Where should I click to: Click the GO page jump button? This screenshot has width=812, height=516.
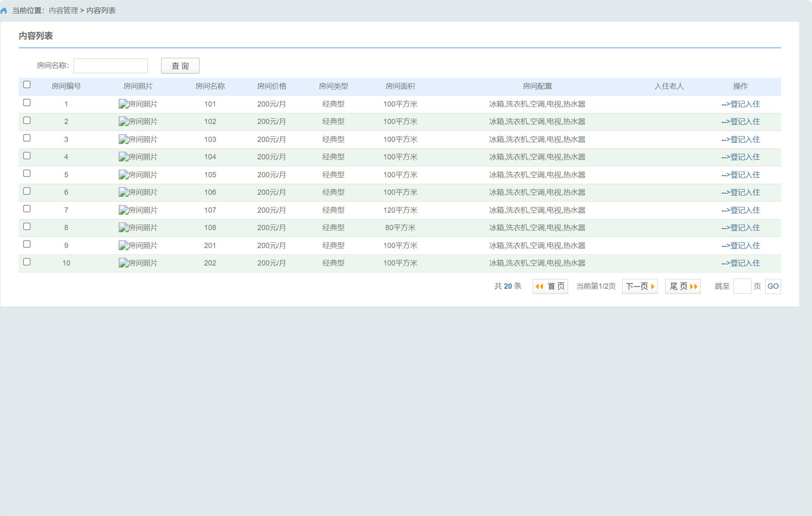tap(773, 286)
